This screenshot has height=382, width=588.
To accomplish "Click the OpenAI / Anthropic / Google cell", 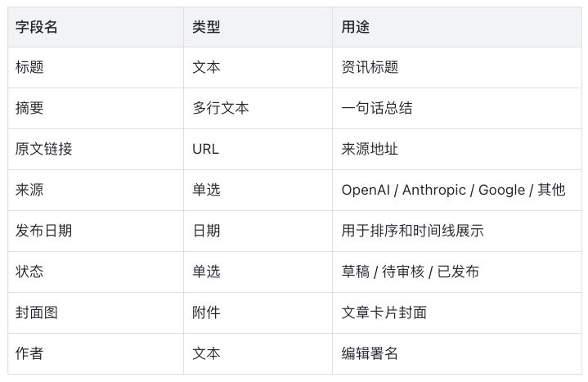I will [x=457, y=191].
